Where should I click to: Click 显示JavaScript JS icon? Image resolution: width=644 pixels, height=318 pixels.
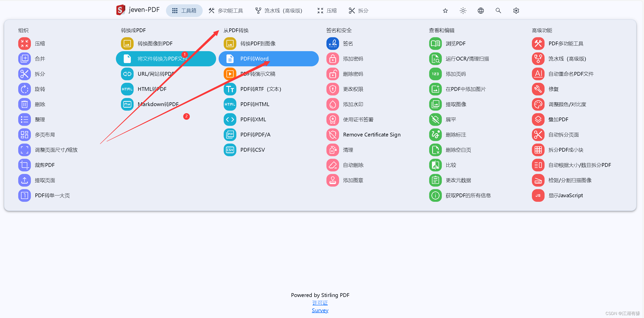click(538, 195)
